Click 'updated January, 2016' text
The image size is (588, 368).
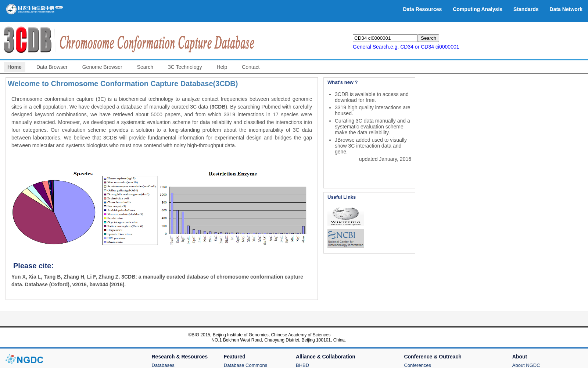pyautogui.click(x=385, y=159)
